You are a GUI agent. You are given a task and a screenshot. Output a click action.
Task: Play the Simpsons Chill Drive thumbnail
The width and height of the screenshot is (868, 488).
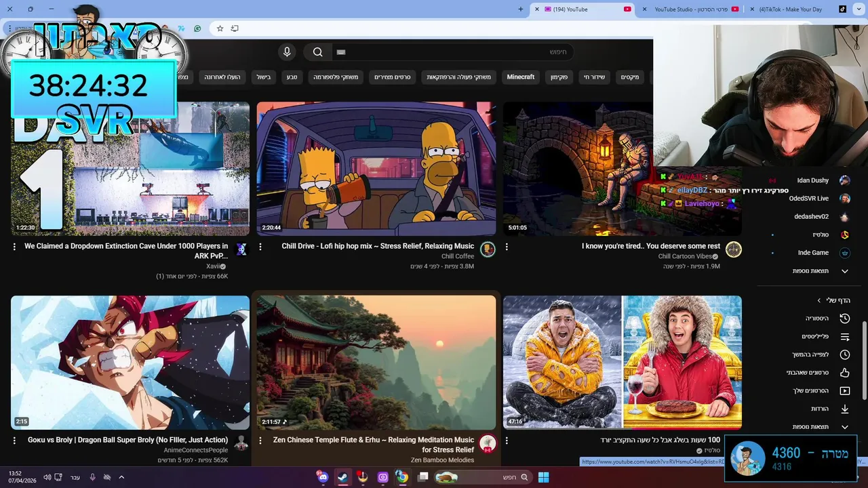pos(376,169)
